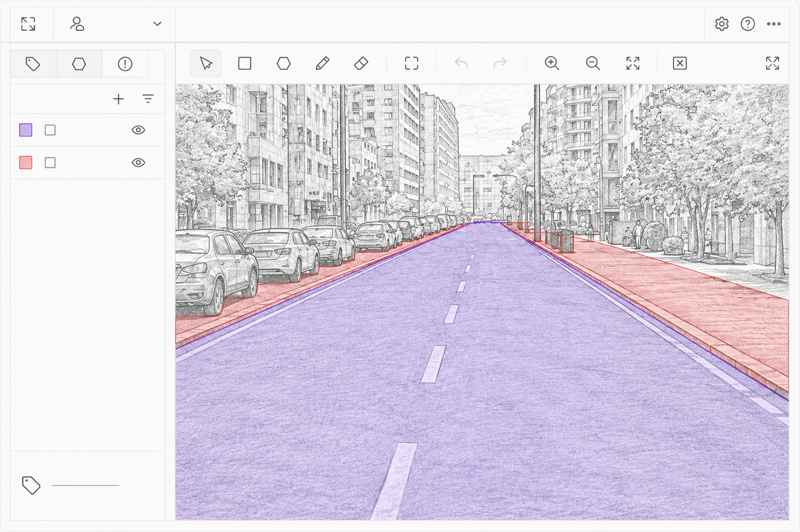This screenshot has height=532, width=800.
Task: Zoom out of the canvas
Action: 593,63
